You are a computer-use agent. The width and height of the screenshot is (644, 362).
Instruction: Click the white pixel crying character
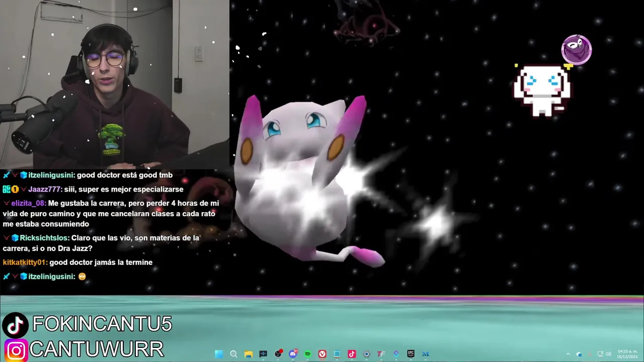[542, 90]
